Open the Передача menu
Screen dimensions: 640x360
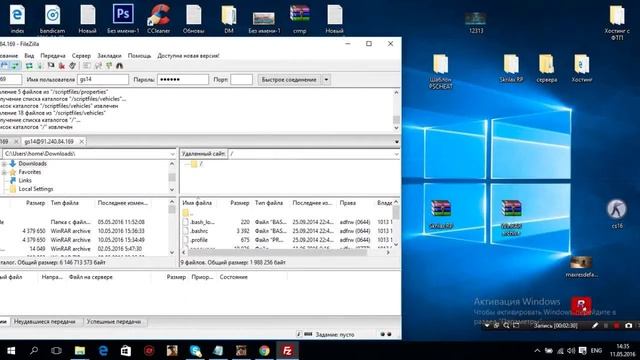coord(53,56)
